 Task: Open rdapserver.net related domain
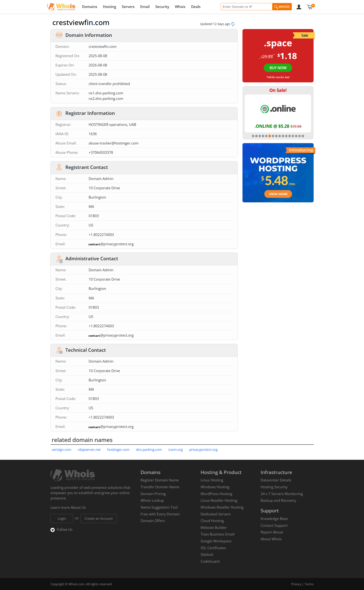coord(89,450)
